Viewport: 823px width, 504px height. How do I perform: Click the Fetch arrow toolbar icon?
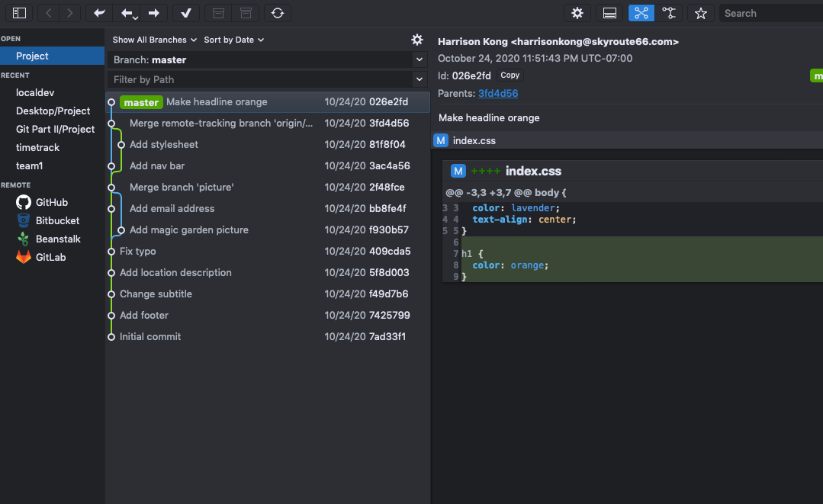(99, 13)
